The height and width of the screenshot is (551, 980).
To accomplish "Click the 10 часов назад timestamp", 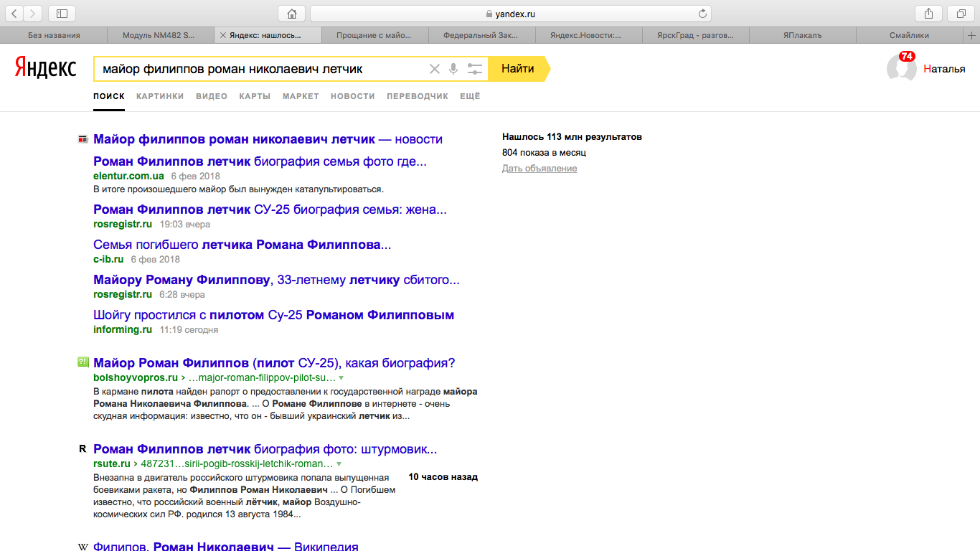I will click(x=443, y=477).
